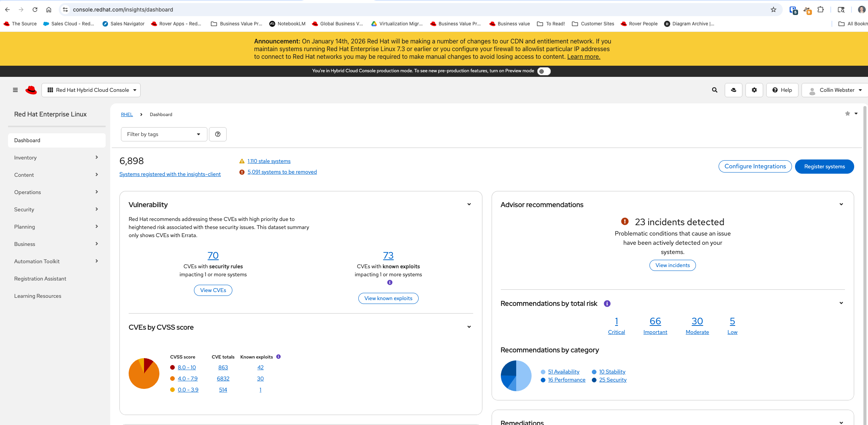The width and height of the screenshot is (868, 425).
Task: Click the favorite star icon near breadcrumb
Action: tap(847, 113)
